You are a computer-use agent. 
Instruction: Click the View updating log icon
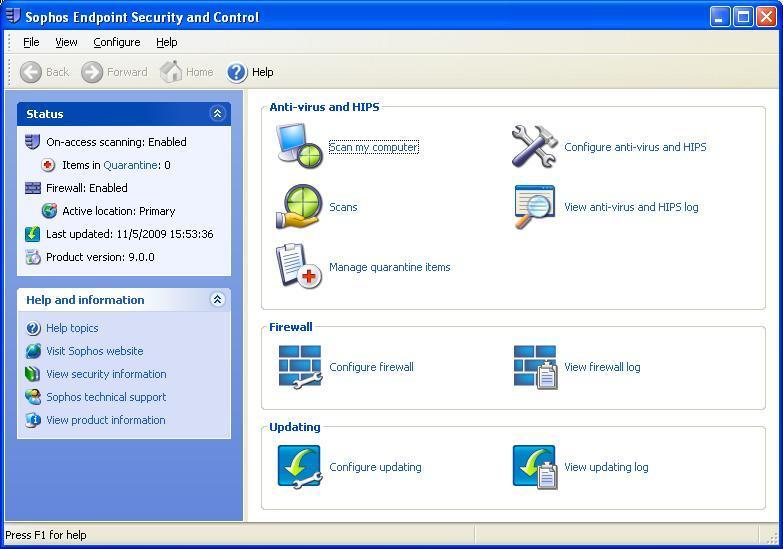click(x=535, y=467)
